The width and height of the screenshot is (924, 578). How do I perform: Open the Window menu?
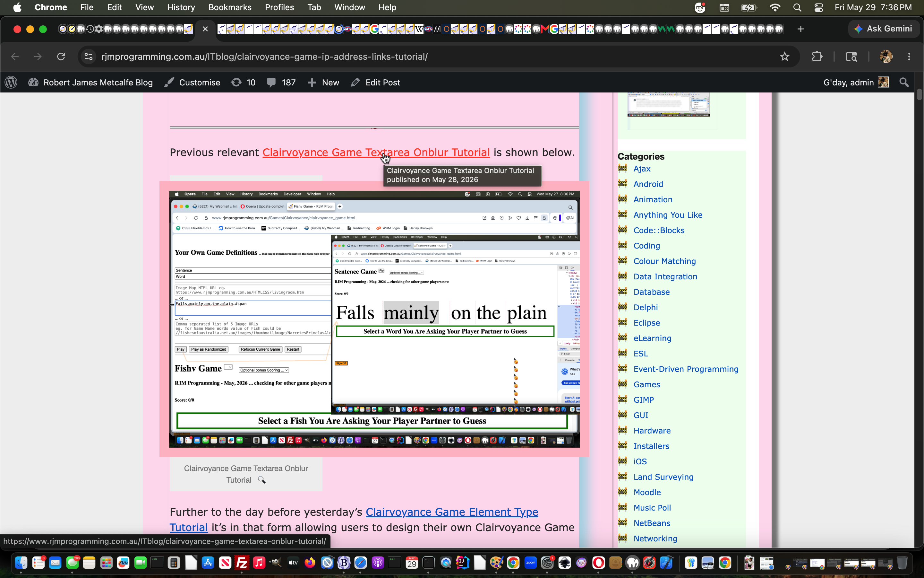tap(349, 7)
